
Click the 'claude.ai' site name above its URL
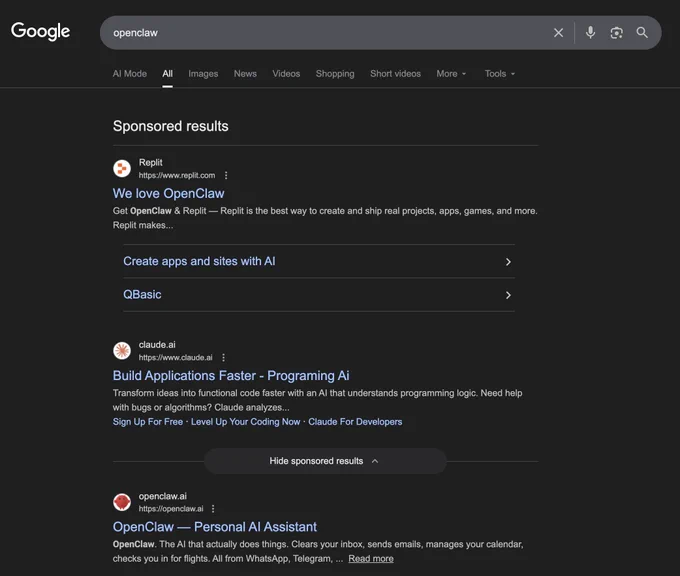click(x=157, y=344)
